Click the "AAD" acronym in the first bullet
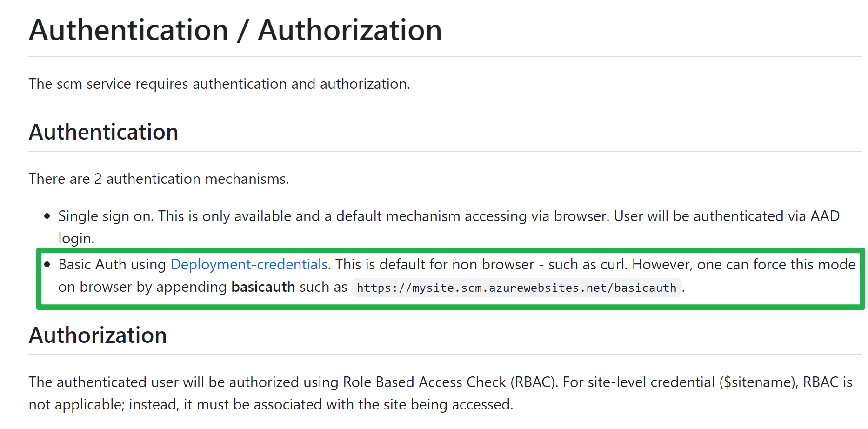The width and height of the screenshot is (868, 429). click(825, 216)
